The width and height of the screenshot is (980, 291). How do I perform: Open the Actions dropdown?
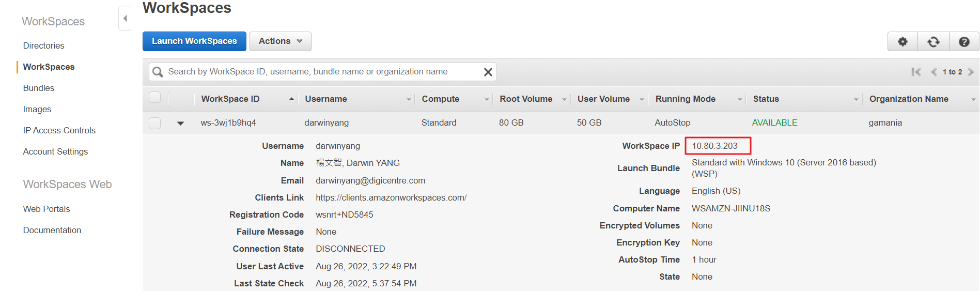(x=280, y=41)
